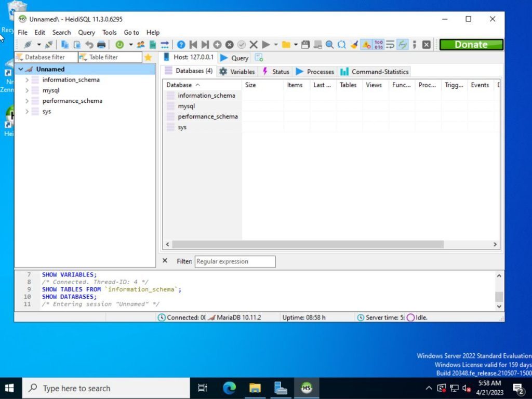Expand the performance_schema tree node
The height and width of the screenshot is (399, 532).
(x=28, y=100)
